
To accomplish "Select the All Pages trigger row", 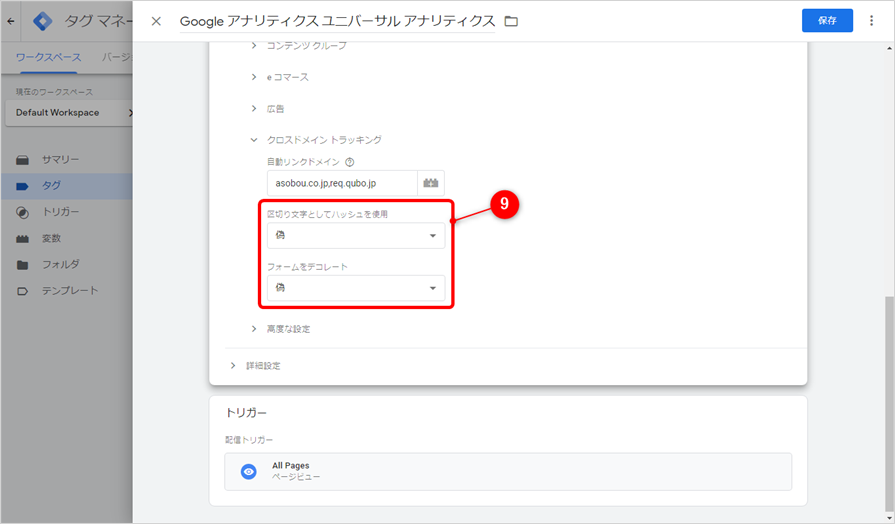I will pyautogui.click(x=508, y=471).
